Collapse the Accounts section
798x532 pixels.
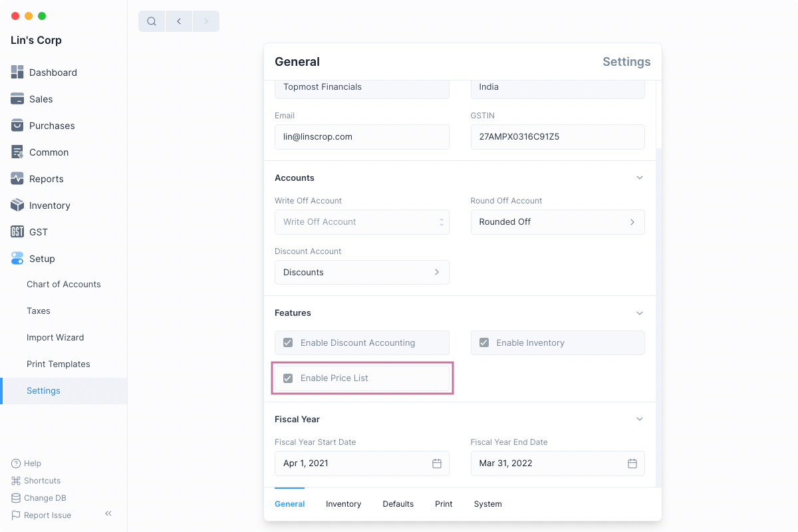(x=640, y=178)
